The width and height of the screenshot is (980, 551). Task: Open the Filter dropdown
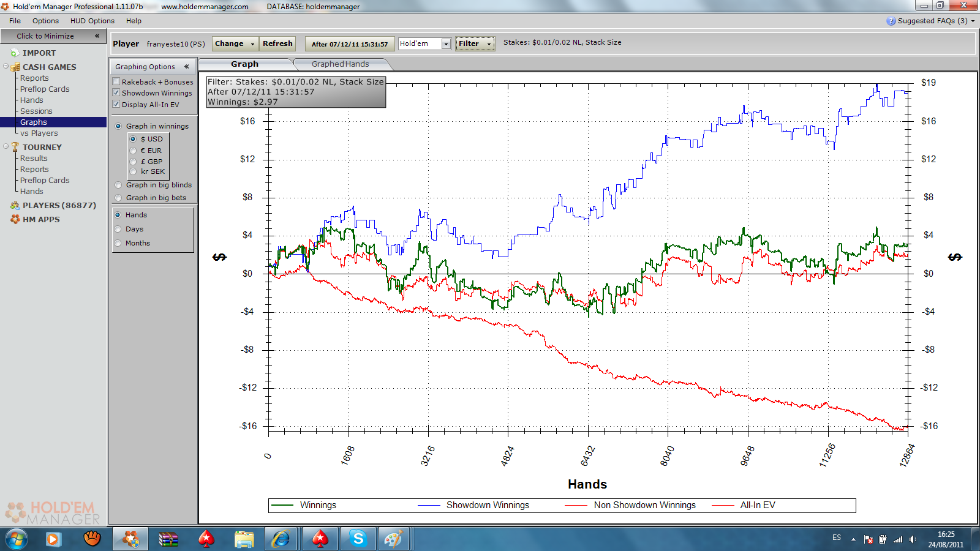(475, 43)
